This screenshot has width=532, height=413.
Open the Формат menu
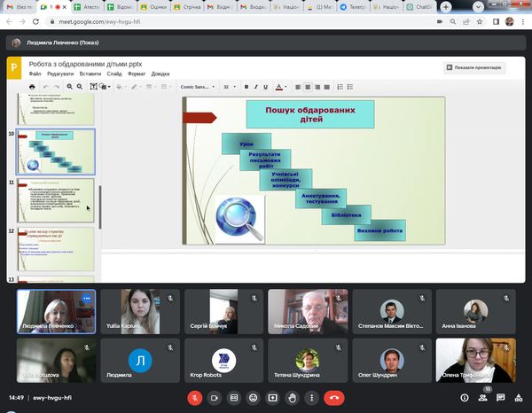tap(137, 74)
